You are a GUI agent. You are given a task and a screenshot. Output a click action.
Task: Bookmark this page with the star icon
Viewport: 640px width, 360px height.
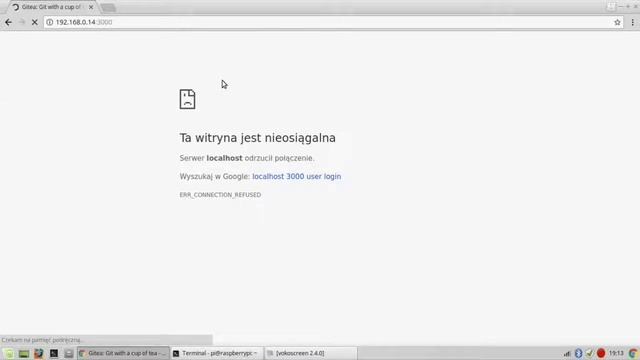pos(617,22)
